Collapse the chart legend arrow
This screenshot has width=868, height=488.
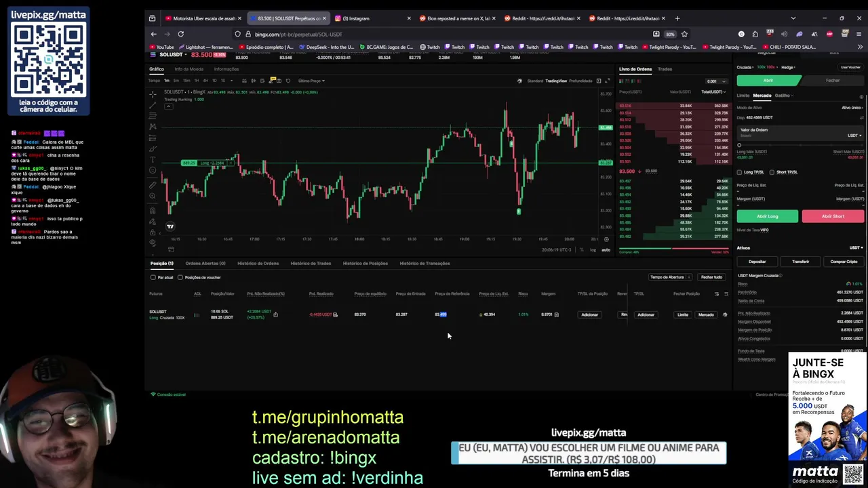coord(168,106)
